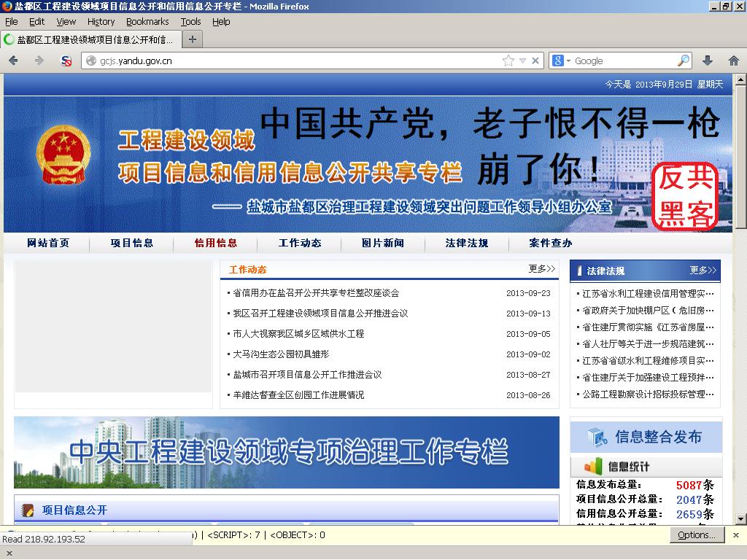Screen dimensions: 747x560
Task: Close the bottom add-on bar X
Action: pos(9,553)
